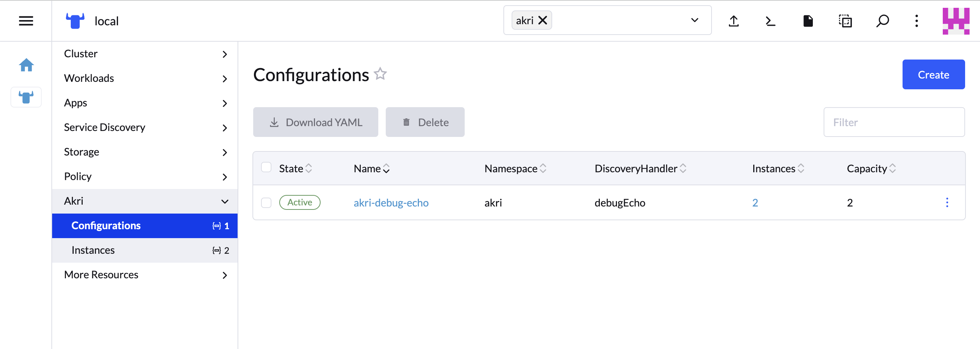Toggle the select-all checkbox in table header
The width and height of the screenshot is (980, 349).
click(x=266, y=167)
